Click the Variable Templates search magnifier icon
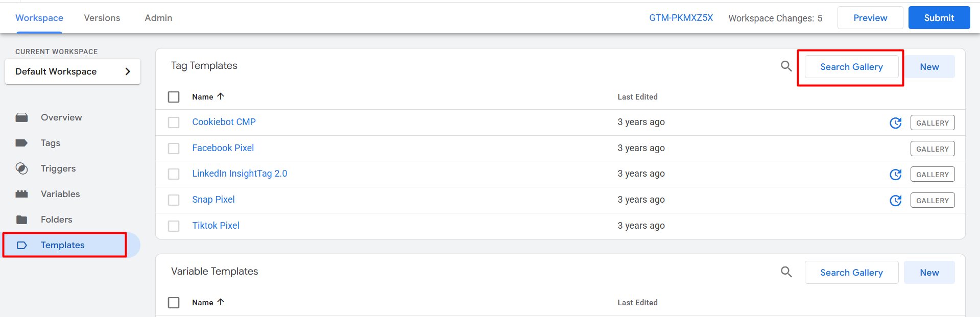 coord(786,272)
